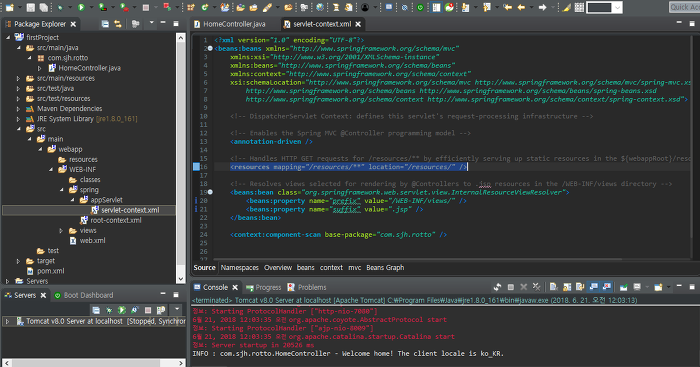Click Last Edit Location arrow icon
700x367 pixels.
[508, 7]
